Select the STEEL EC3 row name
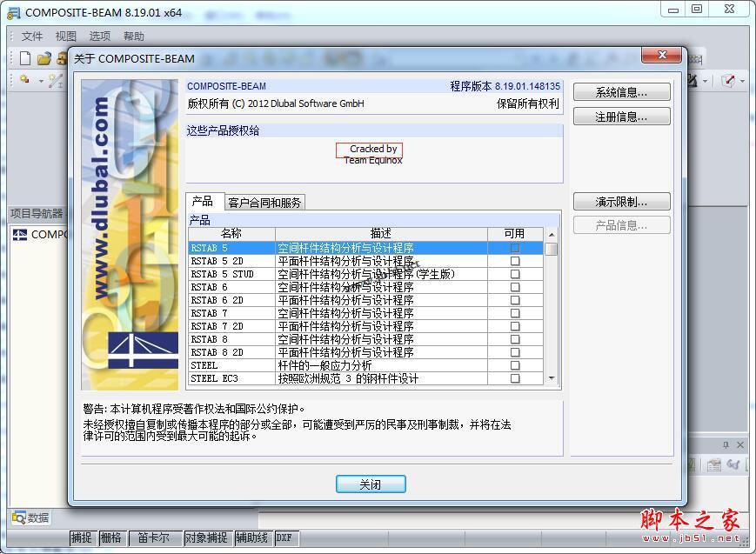 (x=215, y=378)
